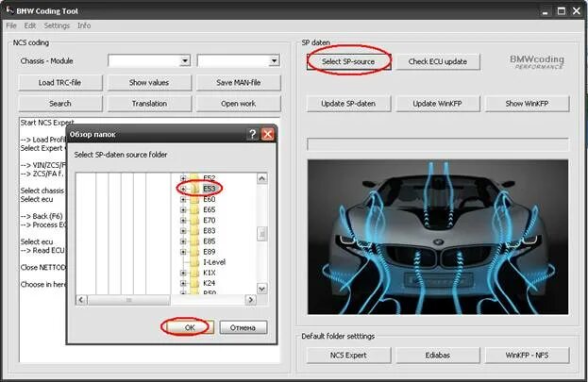Expand the K24 folder node

click(x=183, y=283)
